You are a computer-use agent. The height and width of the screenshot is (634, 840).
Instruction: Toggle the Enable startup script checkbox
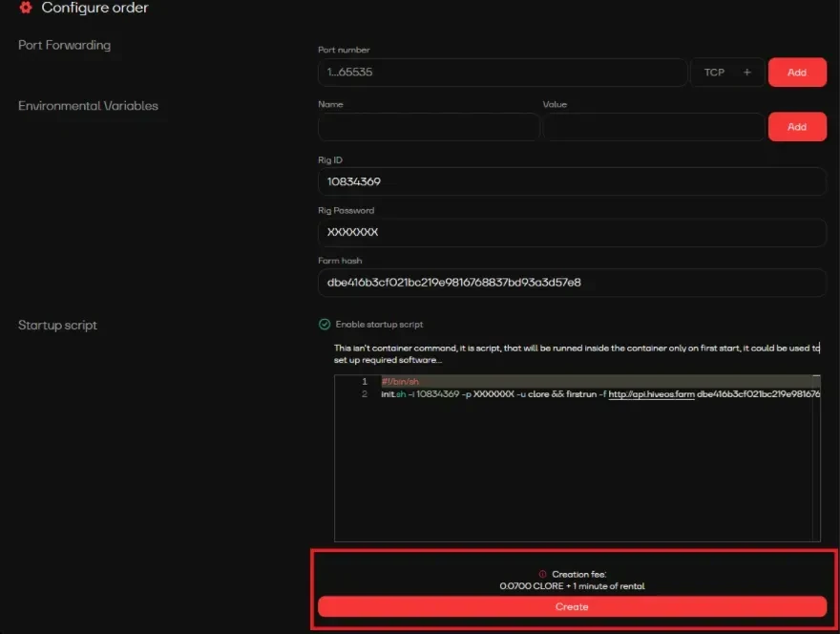tap(325, 325)
